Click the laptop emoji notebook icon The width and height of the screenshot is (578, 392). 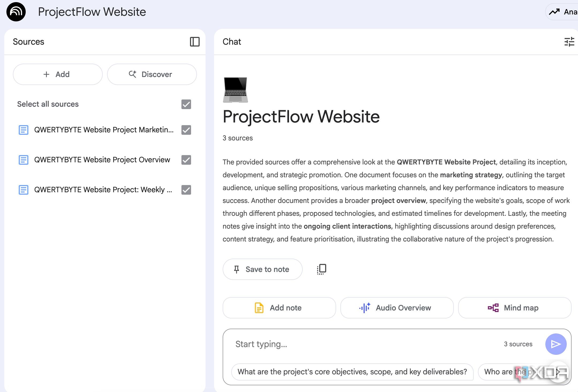(x=235, y=90)
